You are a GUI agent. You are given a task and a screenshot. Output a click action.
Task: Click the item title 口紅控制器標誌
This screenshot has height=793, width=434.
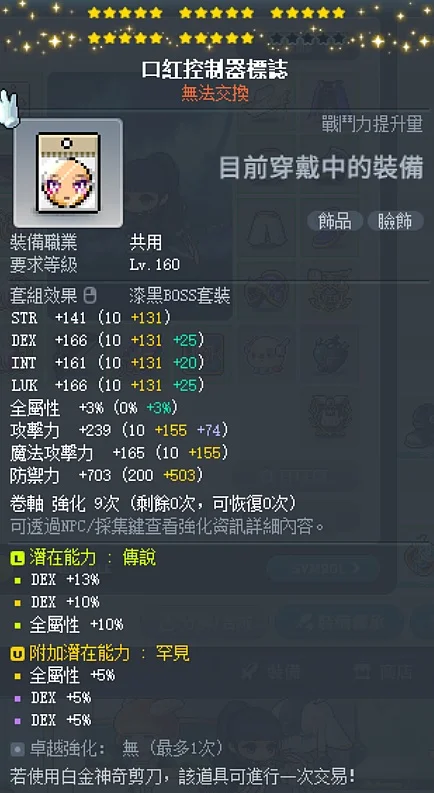tap(215, 70)
